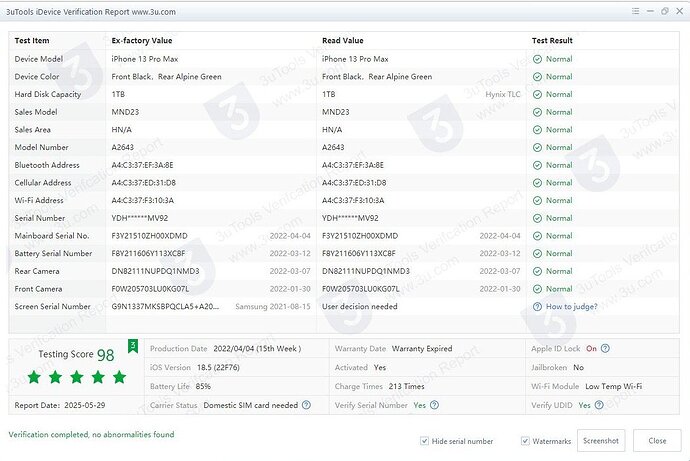The width and height of the screenshot is (690, 461).
Task: Click the ex-factory Rear Camera serial DN82111NUPDQ1NMD3
Action: click(155, 271)
